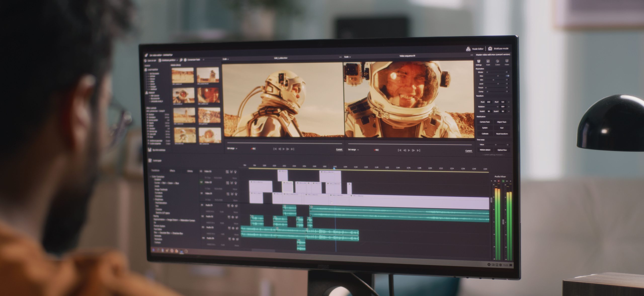Click the speaker icon on the Audio 02 track
Viewport: 644px width, 296px height.
236,217
